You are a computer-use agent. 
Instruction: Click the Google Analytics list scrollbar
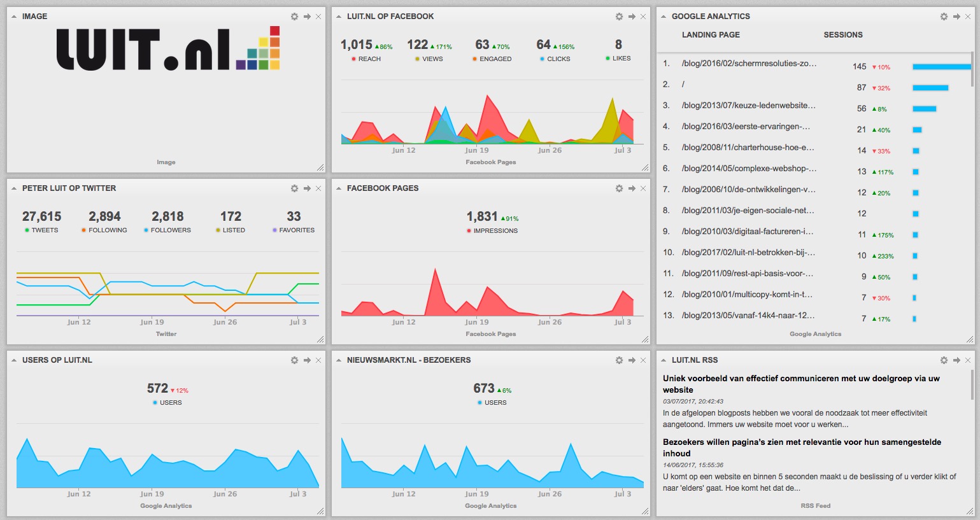click(x=972, y=70)
